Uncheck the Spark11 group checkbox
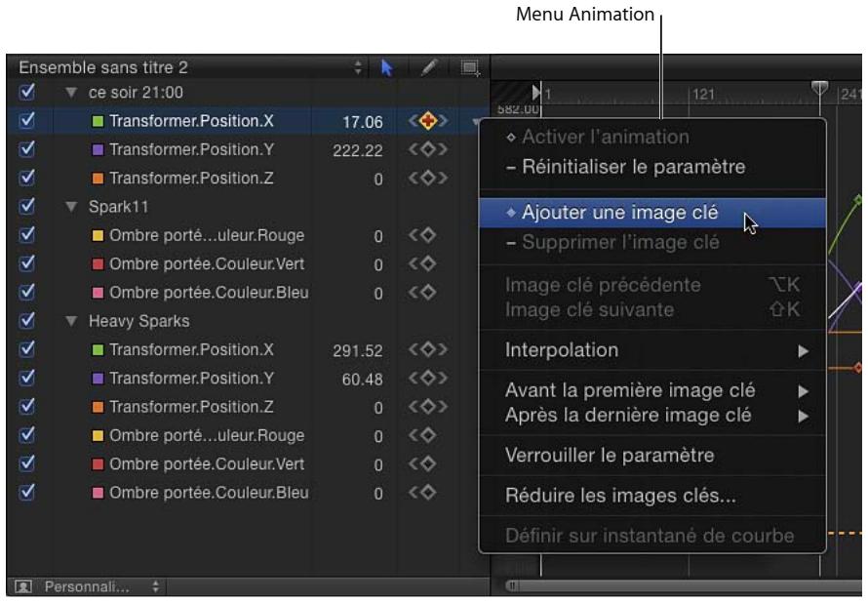This screenshot has height=603, width=868. 27,207
